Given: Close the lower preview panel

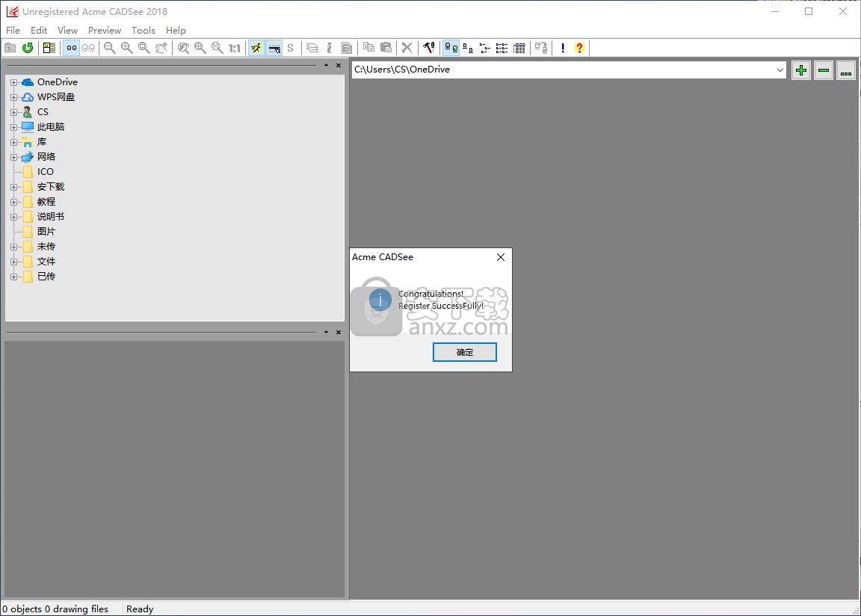Looking at the screenshot, I should click(339, 332).
